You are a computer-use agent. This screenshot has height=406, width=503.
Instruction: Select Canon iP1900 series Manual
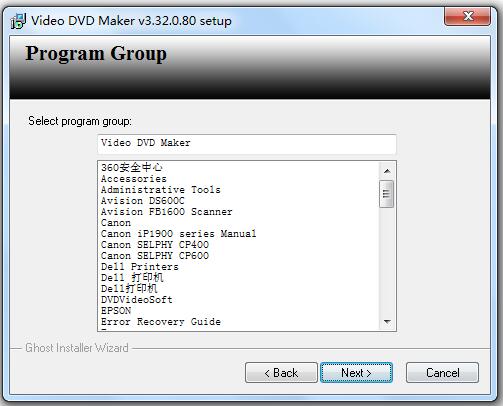pos(179,234)
